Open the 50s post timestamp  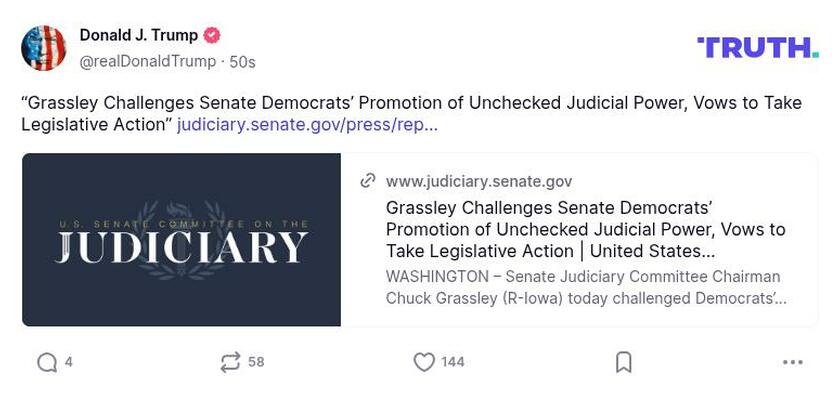click(x=243, y=62)
